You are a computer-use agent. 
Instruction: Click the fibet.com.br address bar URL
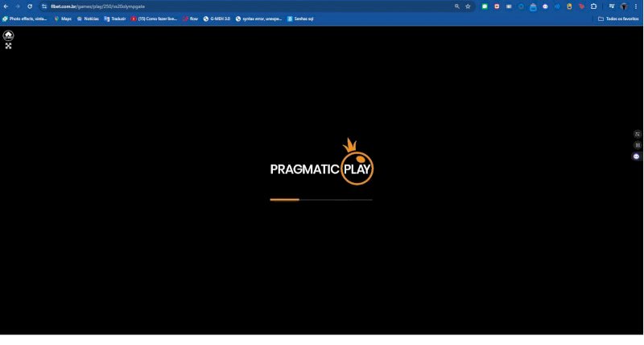pyautogui.click(x=97, y=6)
